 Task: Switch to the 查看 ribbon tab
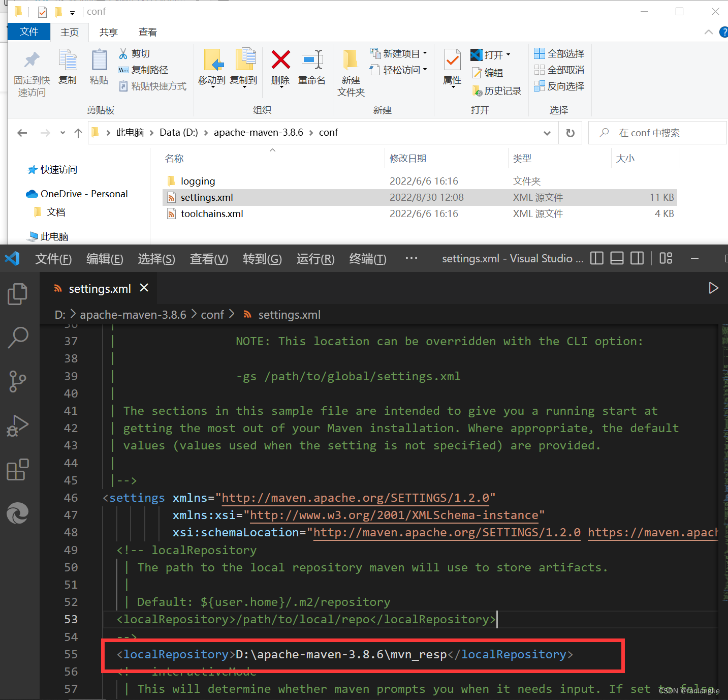pos(148,32)
